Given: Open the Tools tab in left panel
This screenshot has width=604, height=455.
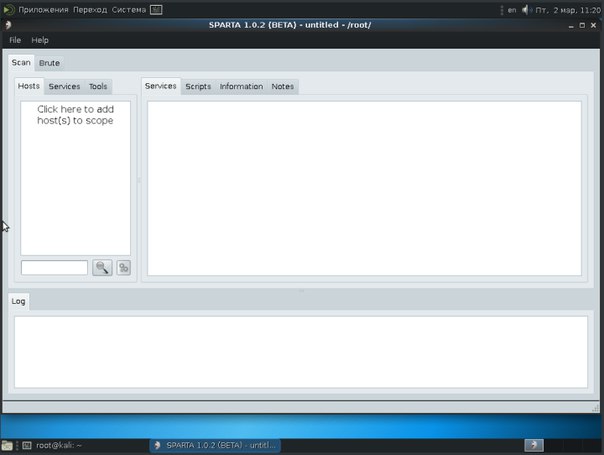Looking at the screenshot, I should (x=98, y=87).
